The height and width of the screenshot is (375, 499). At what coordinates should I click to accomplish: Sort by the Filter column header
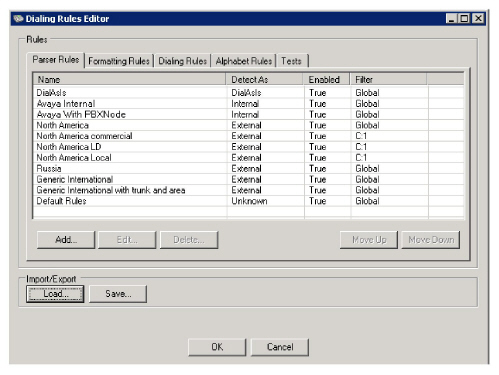click(389, 80)
